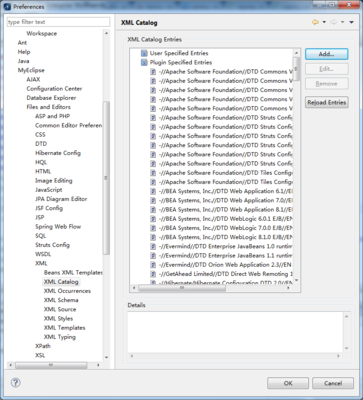Click the forward navigation arrow icon
The image size is (363, 400).
click(x=333, y=22)
